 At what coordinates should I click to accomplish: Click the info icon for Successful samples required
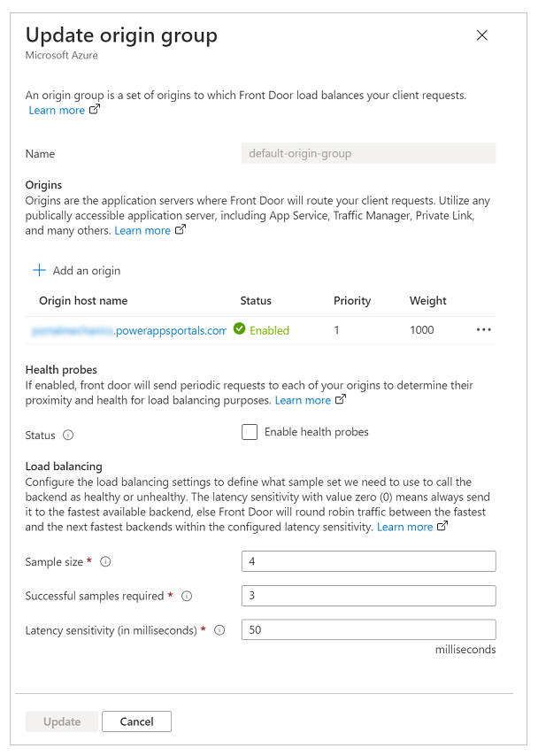pyautogui.click(x=187, y=596)
